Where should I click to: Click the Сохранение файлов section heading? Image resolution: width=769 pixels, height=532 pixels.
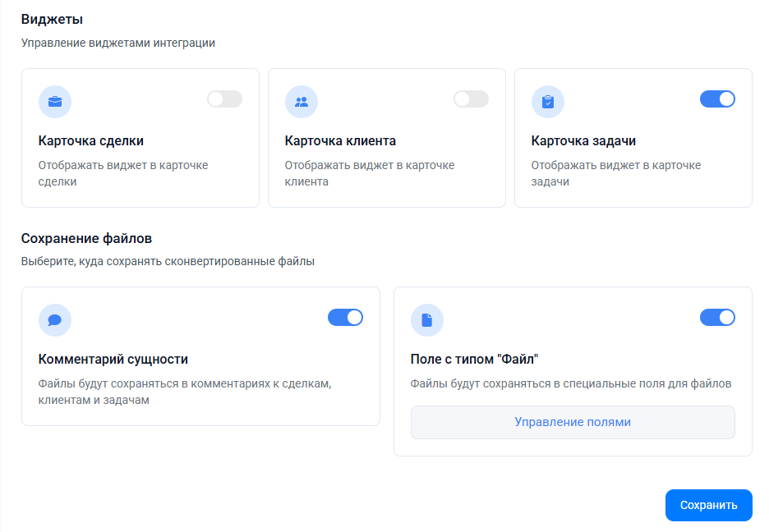[86, 239]
